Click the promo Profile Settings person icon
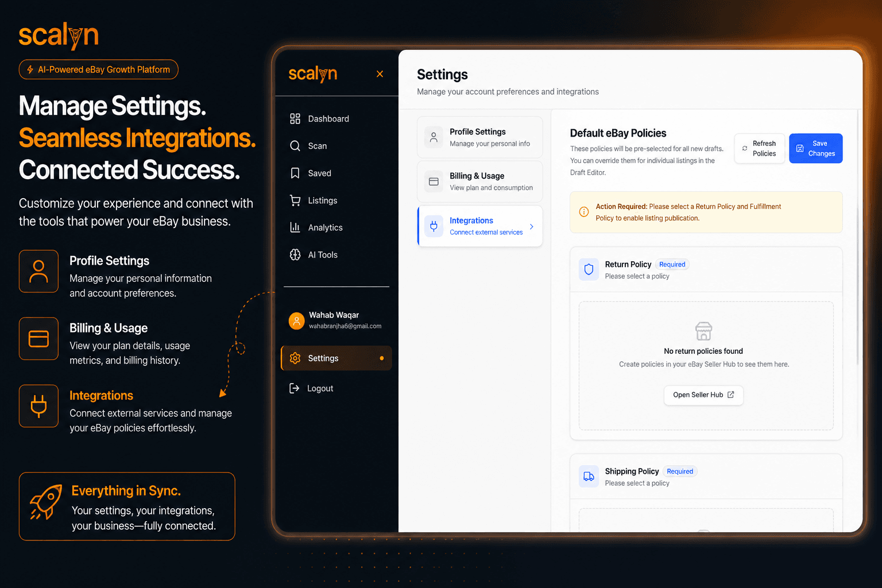 click(38, 271)
